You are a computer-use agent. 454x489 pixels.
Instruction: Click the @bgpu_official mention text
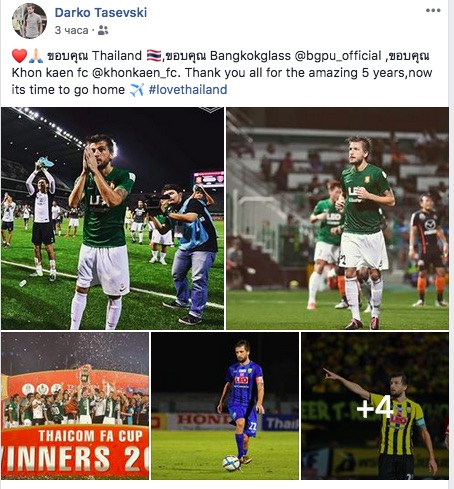338,56
